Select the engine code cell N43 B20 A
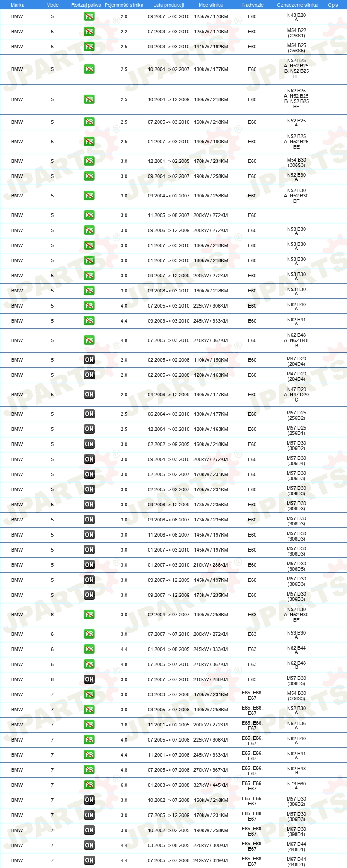The image size is (347, 868). [x=296, y=17]
